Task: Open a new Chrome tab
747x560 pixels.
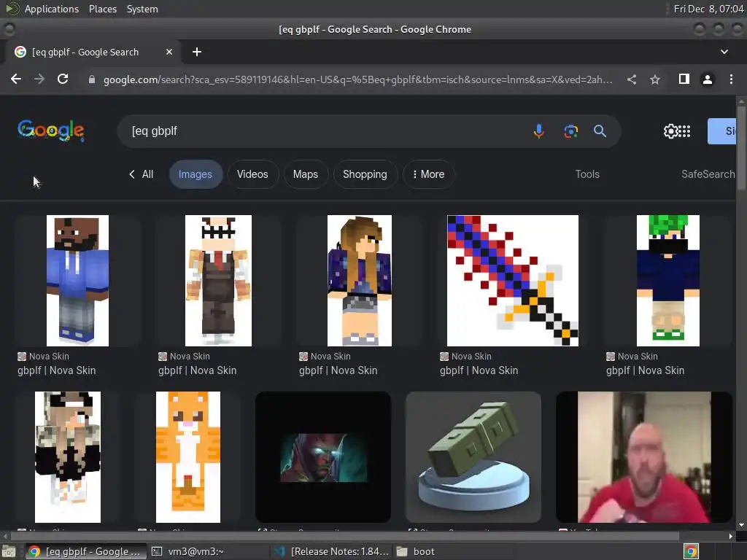Action: click(x=197, y=52)
